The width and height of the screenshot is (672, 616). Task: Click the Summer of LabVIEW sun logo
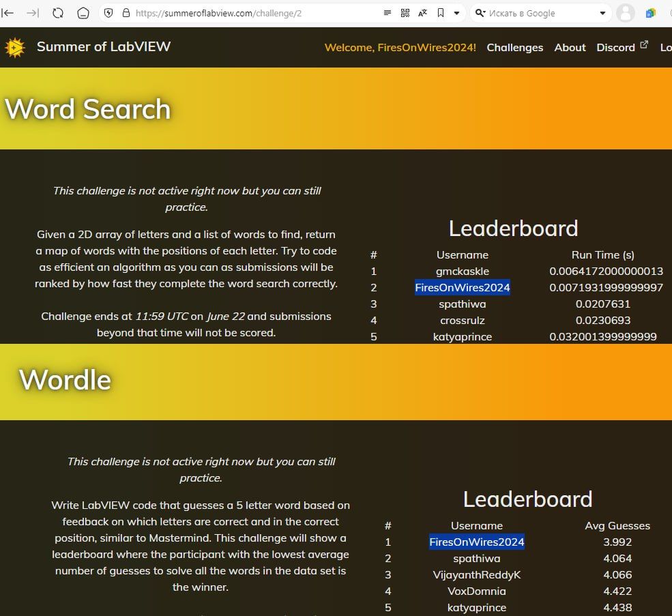[x=15, y=47]
